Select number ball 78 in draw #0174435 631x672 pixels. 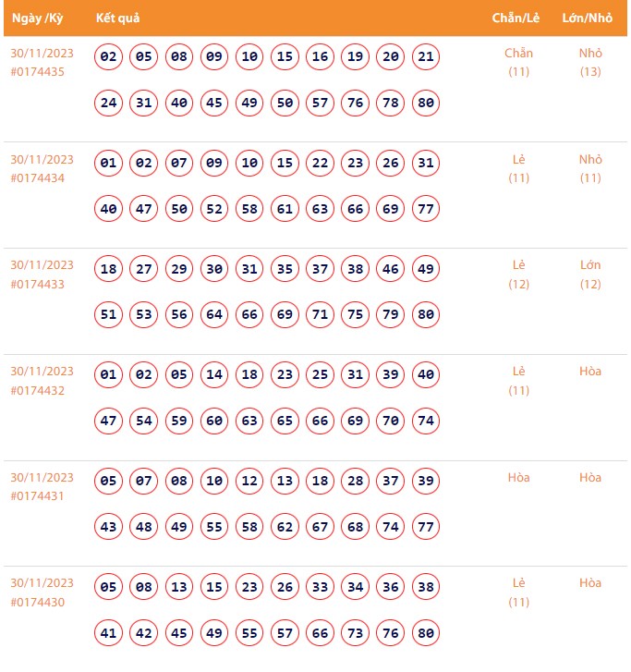391,103
